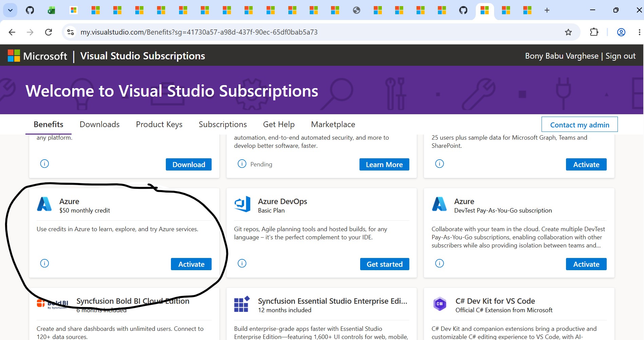Click Get started for Azure DevOps
This screenshot has width=644, height=340.
point(385,264)
